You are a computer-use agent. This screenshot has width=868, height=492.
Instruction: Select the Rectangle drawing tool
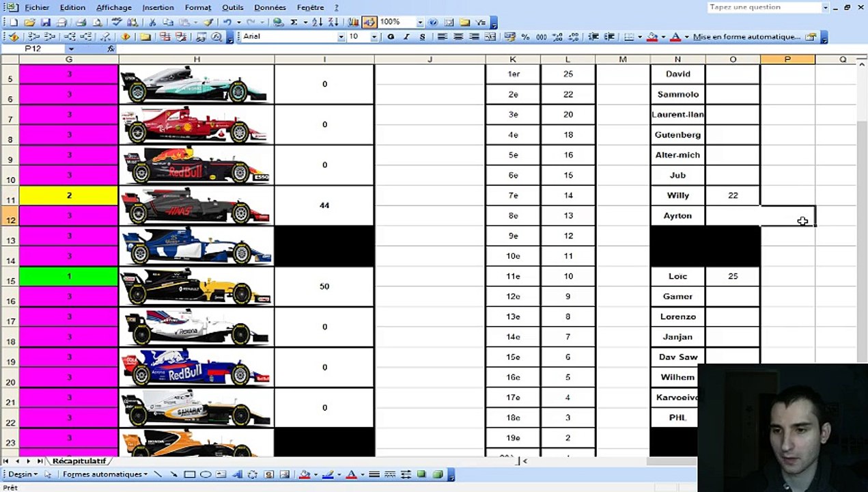click(x=190, y=474)
